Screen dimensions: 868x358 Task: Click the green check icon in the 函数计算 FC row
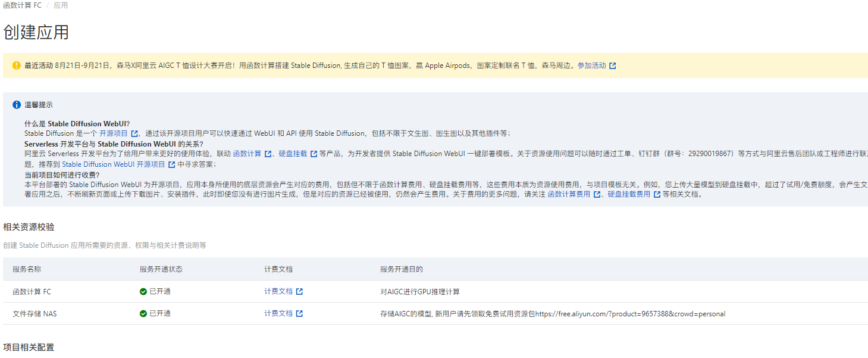point(143,291)
